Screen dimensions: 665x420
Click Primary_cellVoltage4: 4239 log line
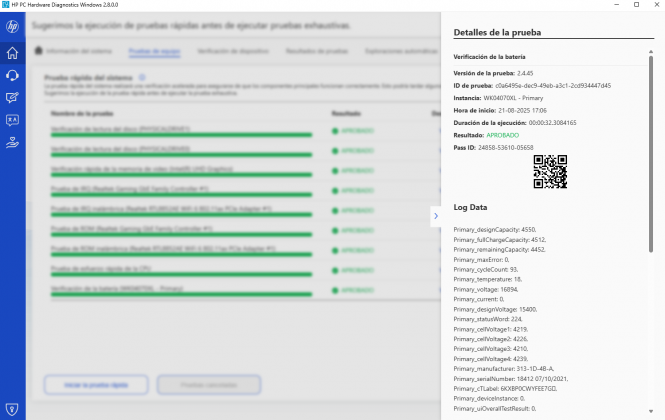(x=491, y=359)
